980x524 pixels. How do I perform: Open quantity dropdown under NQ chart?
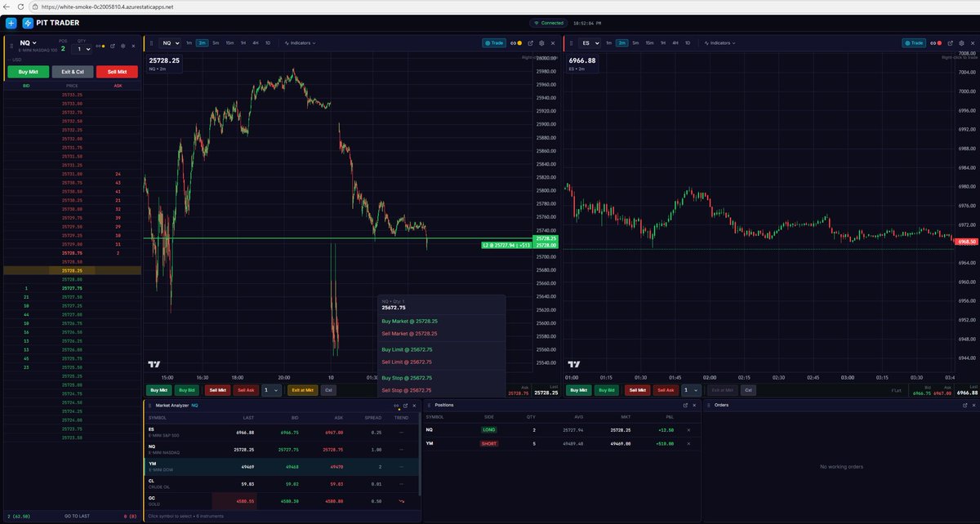[x=271, y=390]
